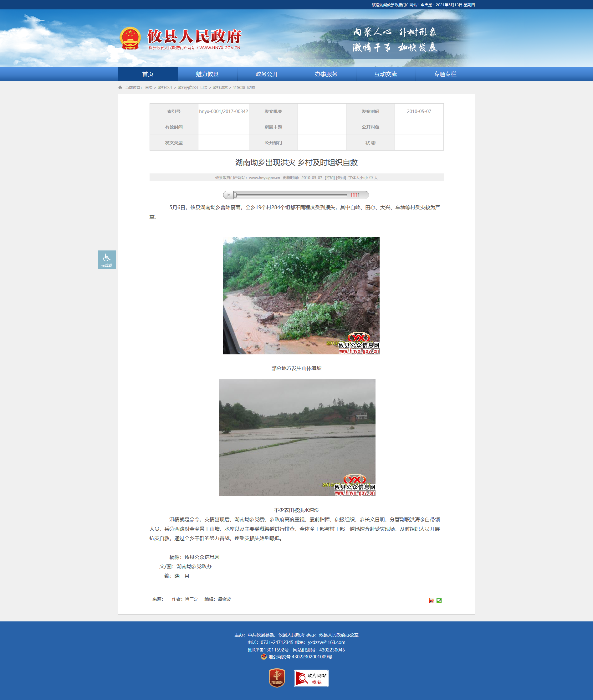The height and width of the screenshot is (700, 593).
Task: Adjust the audio volume bars
Action: pos(355,195)
